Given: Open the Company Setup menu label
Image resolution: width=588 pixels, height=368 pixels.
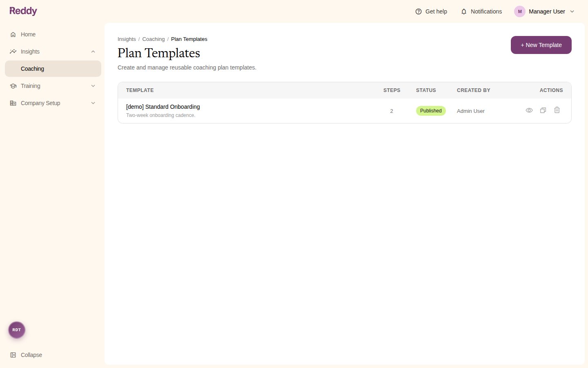Looking at the screenshot, I should (x=40, y=103).
